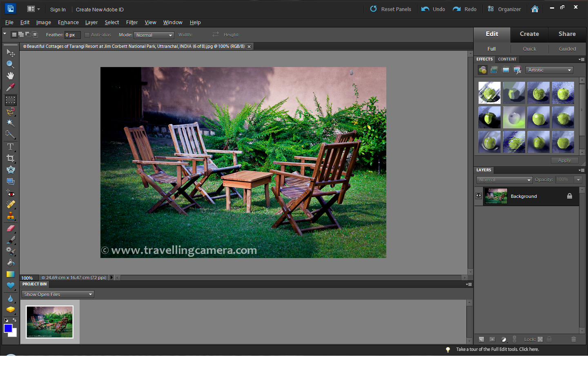Image resolution: width=588 pixels, height=368 pixels.
Task: Show Photo Effects category in Effects panel
Action: click(x=506, y=70)
